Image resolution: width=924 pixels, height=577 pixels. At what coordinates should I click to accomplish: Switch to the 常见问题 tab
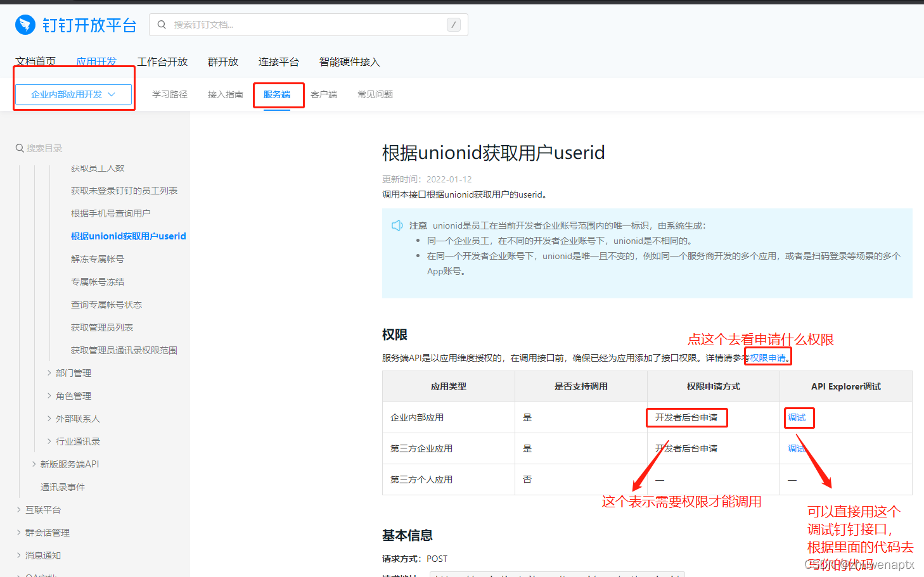375,94
